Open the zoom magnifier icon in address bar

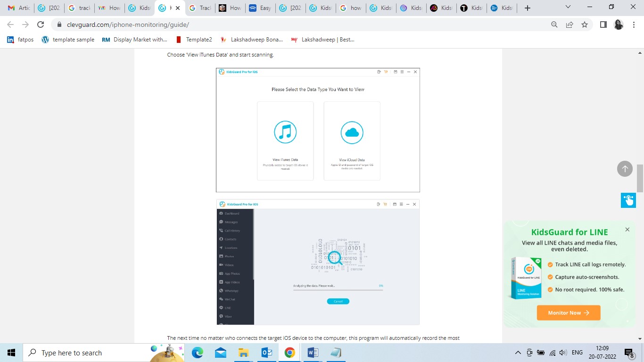(554, 25)
